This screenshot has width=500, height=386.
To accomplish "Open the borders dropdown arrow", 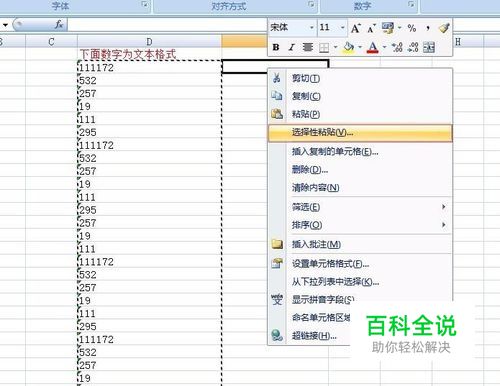I will 335,47.
